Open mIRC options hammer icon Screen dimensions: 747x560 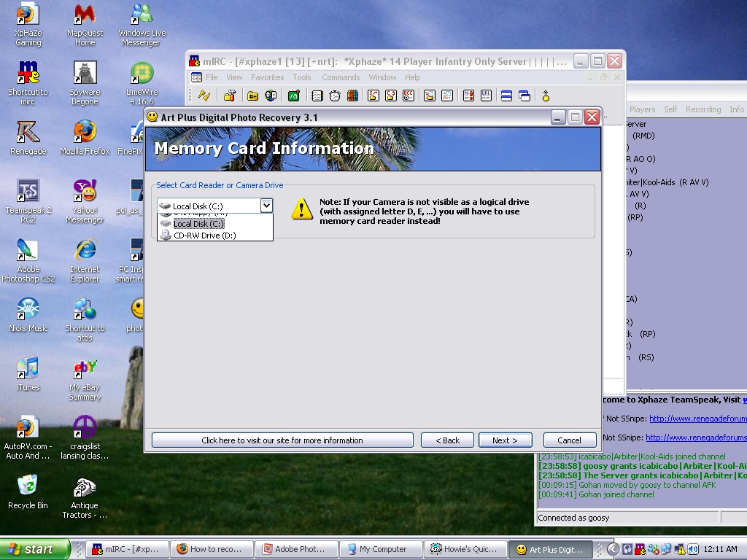[229, 96]
